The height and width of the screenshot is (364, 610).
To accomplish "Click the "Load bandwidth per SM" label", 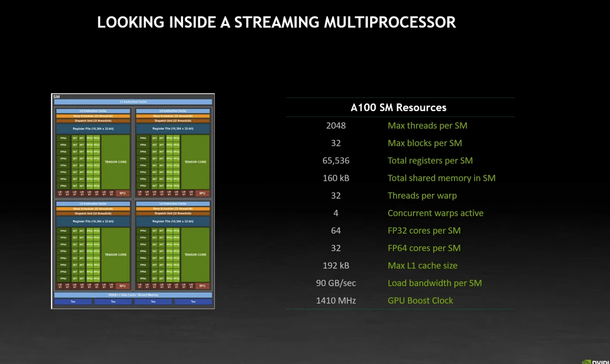I will pyautogui.click(x=435, y=283).
